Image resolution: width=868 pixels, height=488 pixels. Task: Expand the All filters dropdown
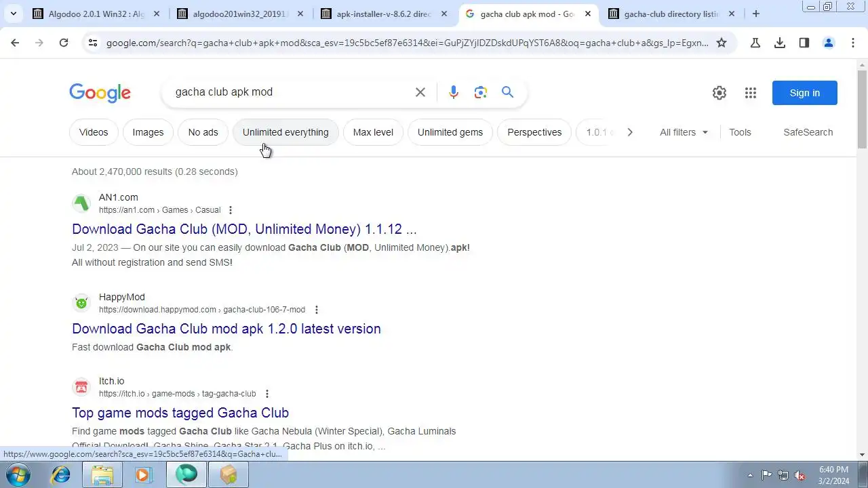(684, 132)
